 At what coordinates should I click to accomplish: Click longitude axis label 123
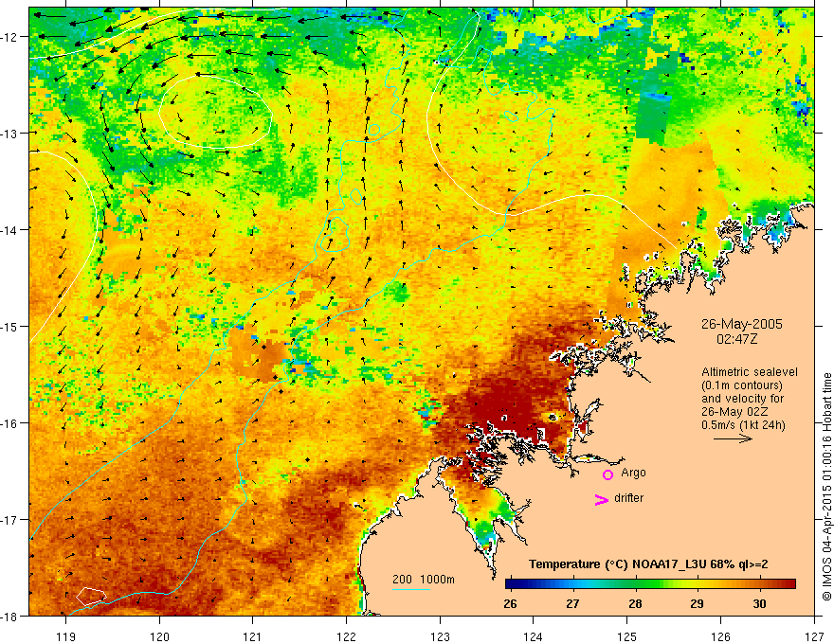440,636
